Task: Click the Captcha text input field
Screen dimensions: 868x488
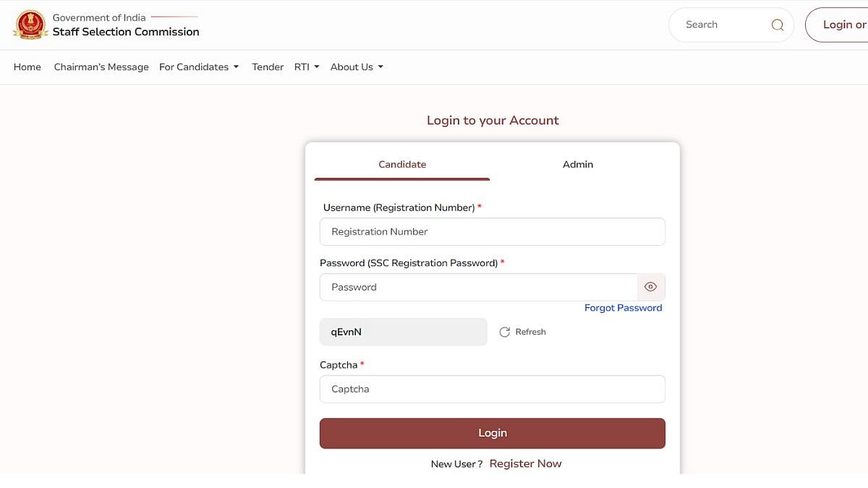Action: click(x=492, y=389)
